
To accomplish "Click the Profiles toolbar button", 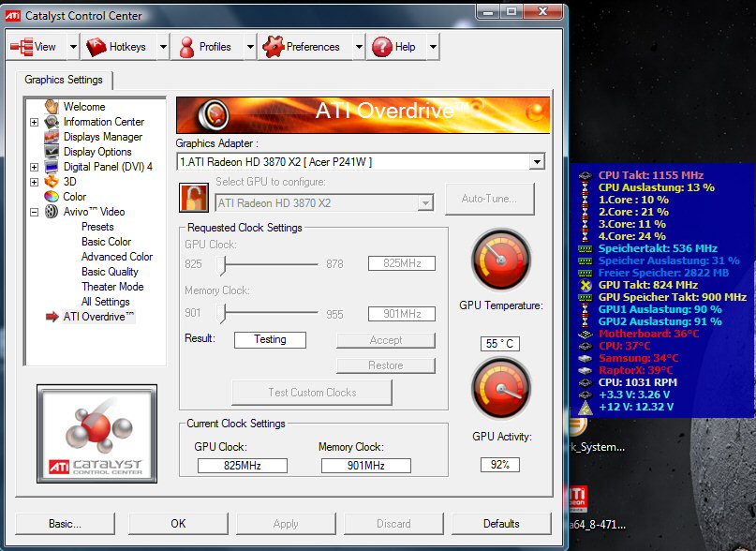I will tap(207, 47).
